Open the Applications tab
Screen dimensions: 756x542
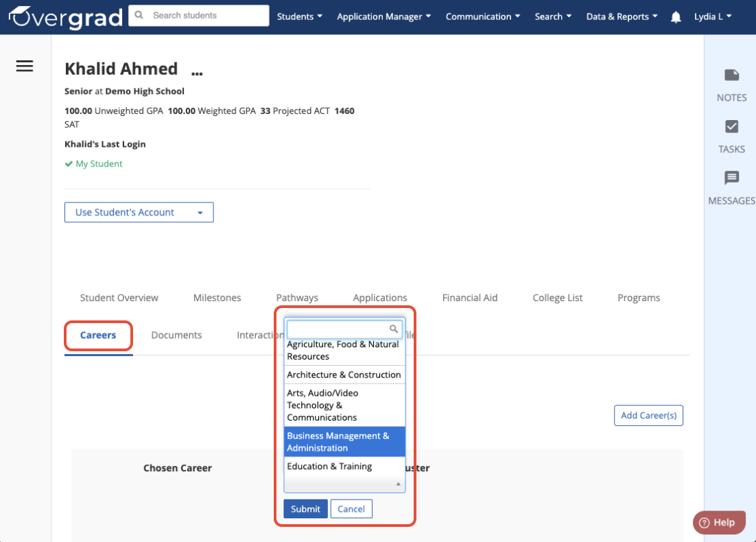[x=380, y=298]
